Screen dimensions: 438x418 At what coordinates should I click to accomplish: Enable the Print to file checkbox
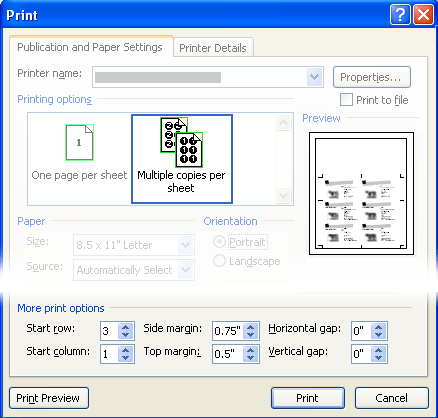(346, 100)
